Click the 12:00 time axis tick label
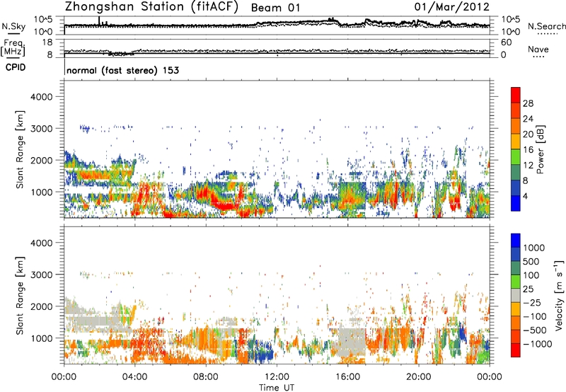The height and width of the screenshot is (392, 566). (277, 377)
